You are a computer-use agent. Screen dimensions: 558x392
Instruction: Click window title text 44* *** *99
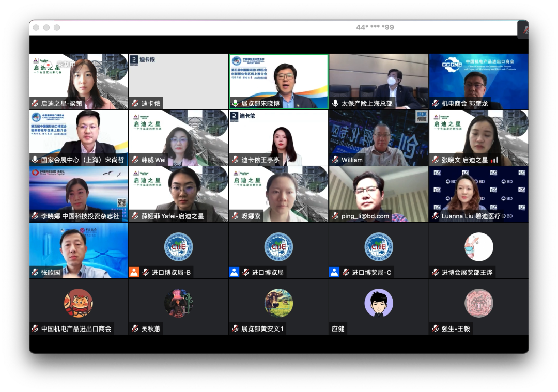[x=375, y=27]
